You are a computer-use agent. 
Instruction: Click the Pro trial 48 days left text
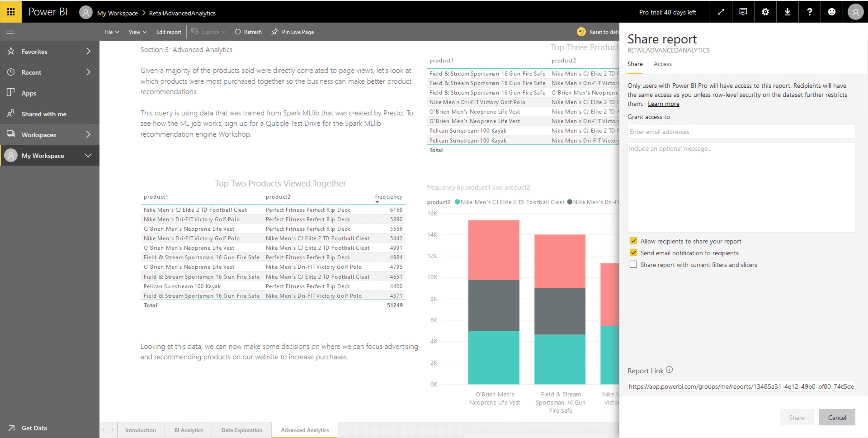[667, 12]
